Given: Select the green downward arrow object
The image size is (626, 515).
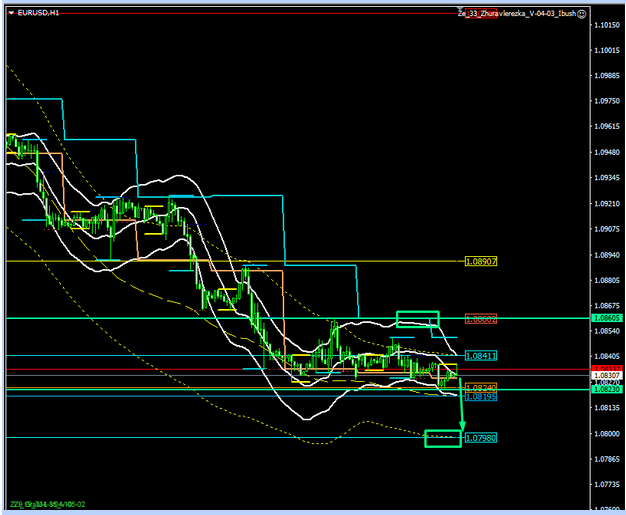Looking at the screenshot, I should point(461,405).
